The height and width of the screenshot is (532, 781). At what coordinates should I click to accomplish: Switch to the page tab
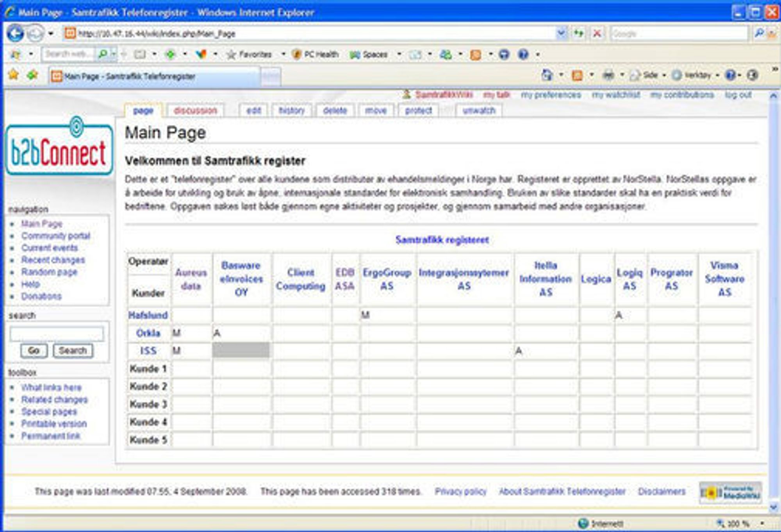[x=143, y=111]
